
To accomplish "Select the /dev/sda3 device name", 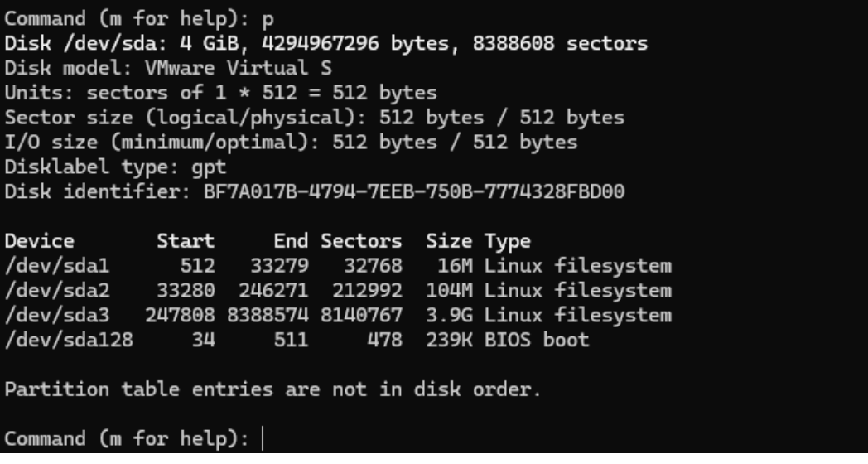I will tap(57, 316).
